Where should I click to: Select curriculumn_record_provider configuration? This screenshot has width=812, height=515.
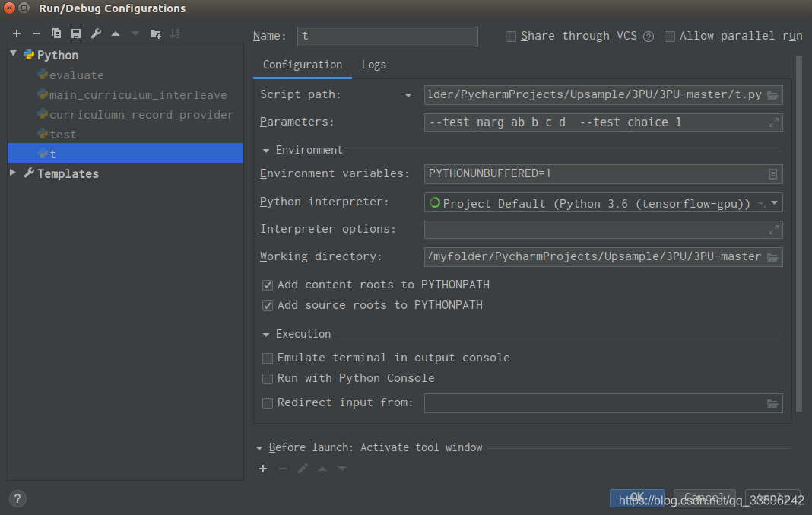125,115
